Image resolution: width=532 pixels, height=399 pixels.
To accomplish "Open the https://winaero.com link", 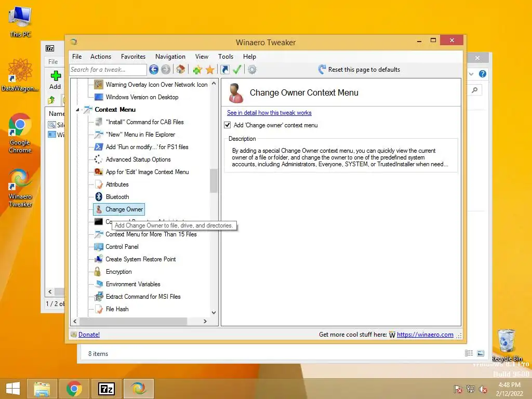I will [x=425, y=335].
